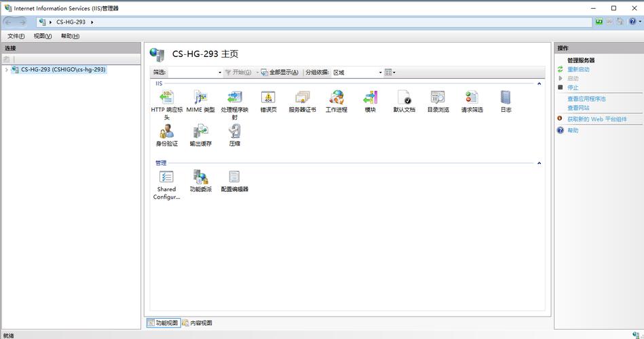Viewport: 644px width, 339px height.
Task: Open 帮助(H) menu
Action: coord(70,36)
